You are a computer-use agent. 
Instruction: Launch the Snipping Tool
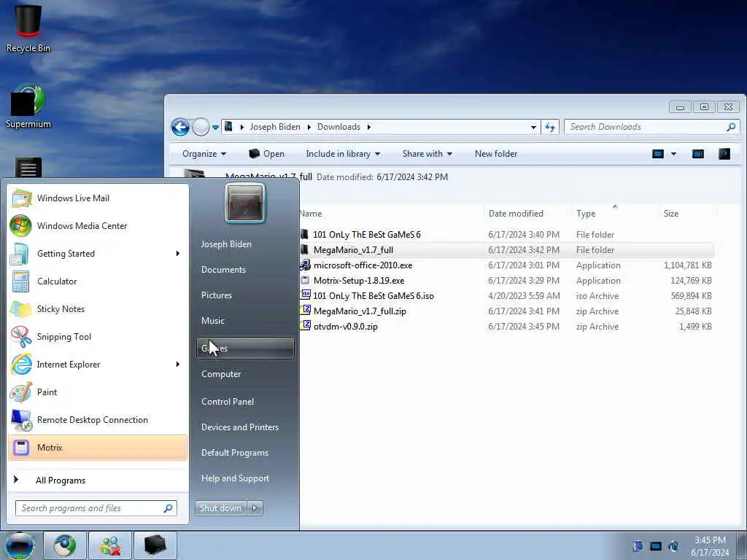pyautogui.click(x=98, y=337)
